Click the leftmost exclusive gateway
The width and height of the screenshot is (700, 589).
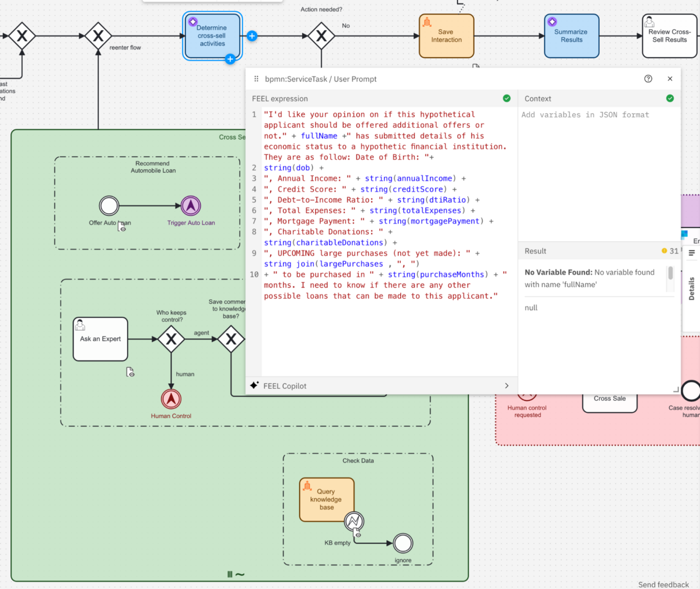tap(22, 36)
